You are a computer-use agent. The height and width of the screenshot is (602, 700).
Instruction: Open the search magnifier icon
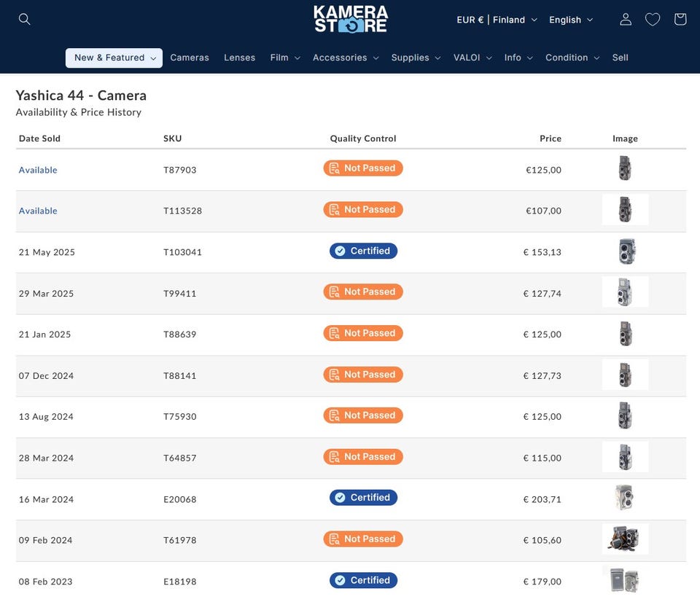25,19
